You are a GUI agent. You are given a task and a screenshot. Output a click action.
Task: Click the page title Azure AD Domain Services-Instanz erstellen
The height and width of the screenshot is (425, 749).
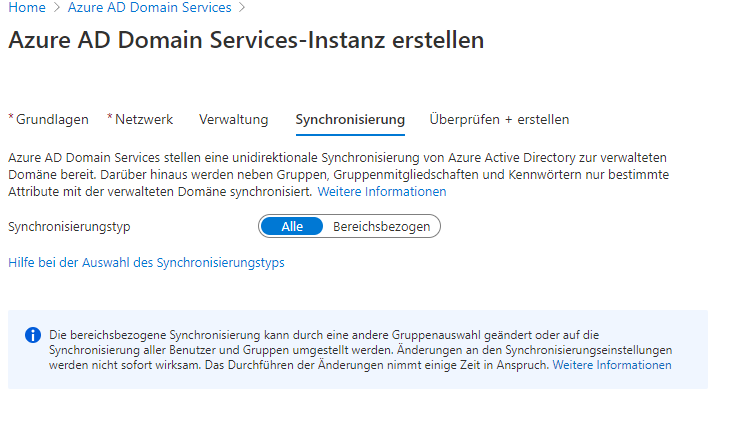pyautogui.click(x=246, y=41)
